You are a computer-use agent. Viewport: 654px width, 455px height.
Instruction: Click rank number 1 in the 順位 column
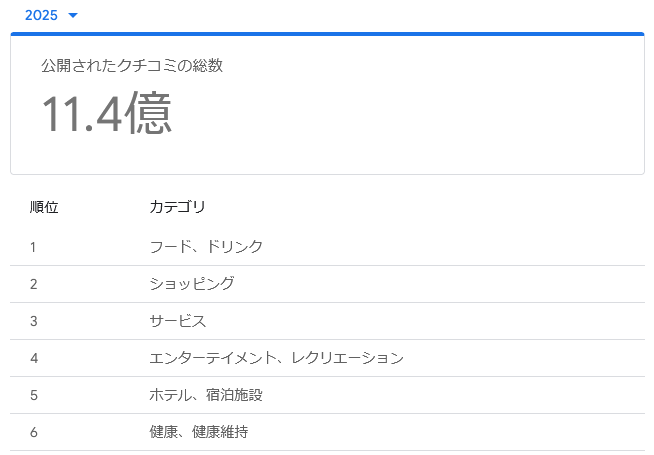point(33,246)
